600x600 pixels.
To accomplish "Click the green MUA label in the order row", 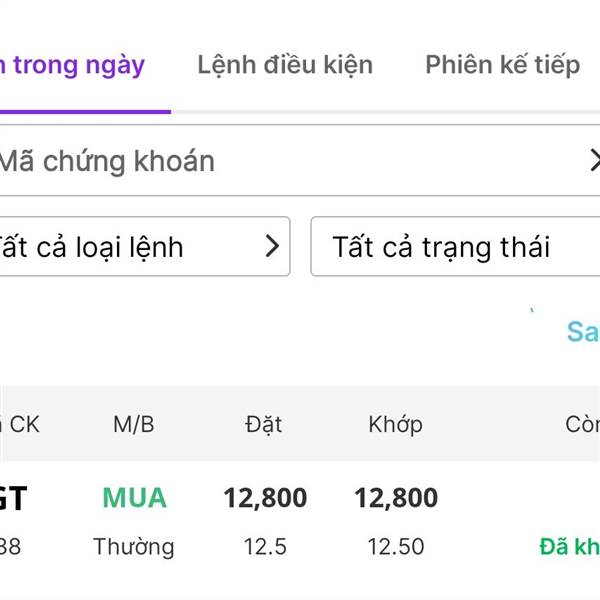I will [134, 498].
